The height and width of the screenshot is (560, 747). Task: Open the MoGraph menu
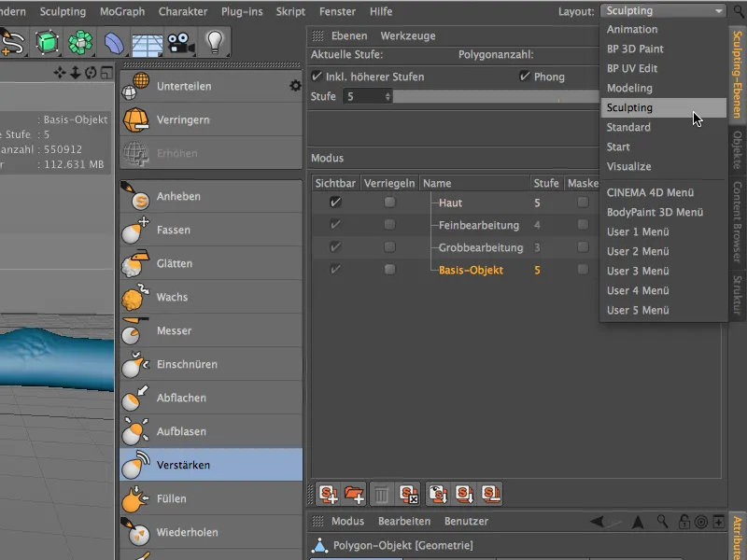click(x=122, y=11)
